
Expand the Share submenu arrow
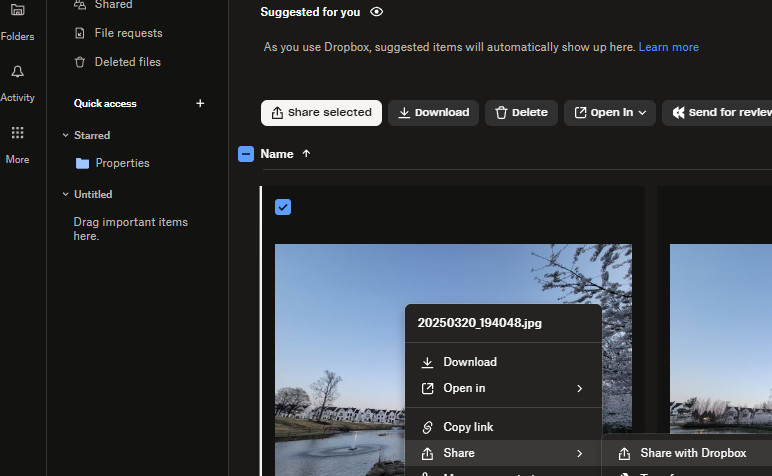click(579, 453)
